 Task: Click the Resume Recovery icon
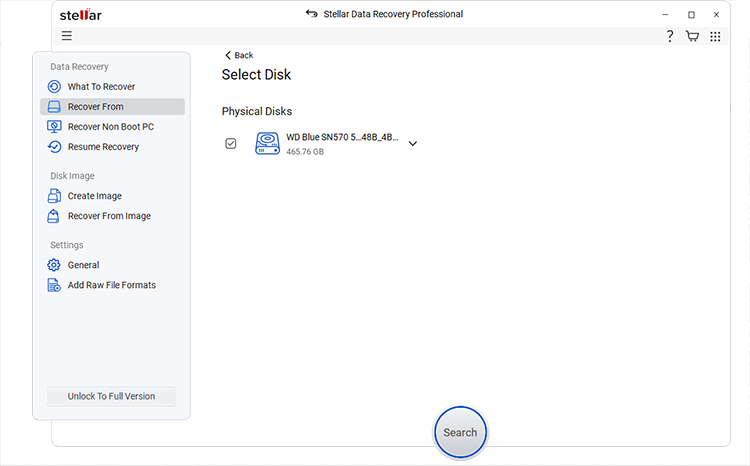(x=55, y=147)
